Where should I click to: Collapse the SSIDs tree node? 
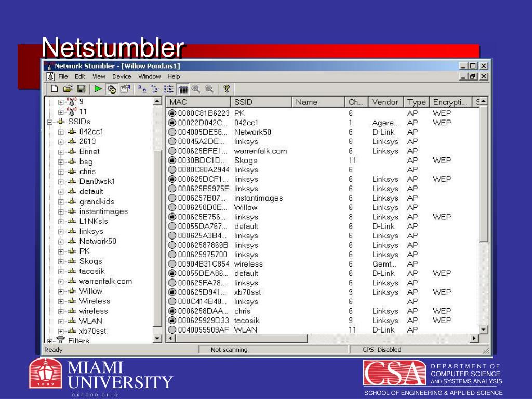[50, 122]
